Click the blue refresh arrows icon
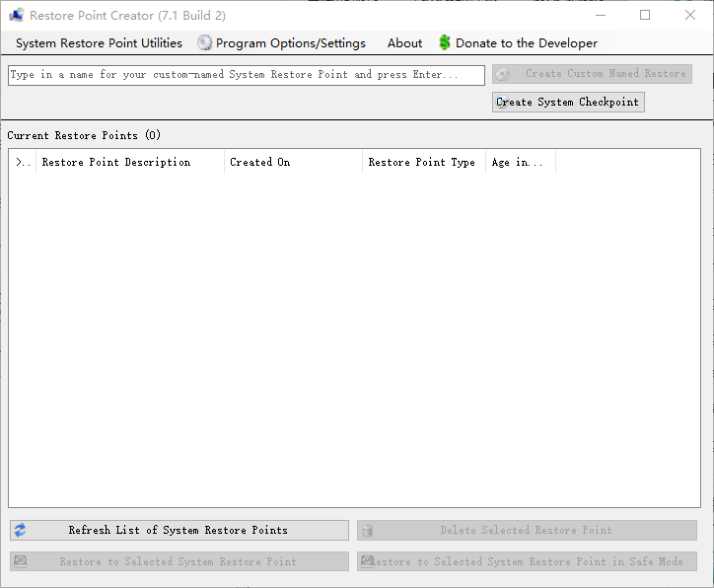This screenshot has height=588, width=714. [20, 530]
